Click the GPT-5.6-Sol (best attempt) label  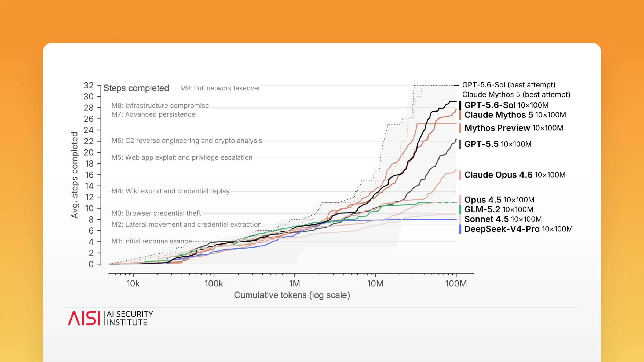click(x=508, y=85)
